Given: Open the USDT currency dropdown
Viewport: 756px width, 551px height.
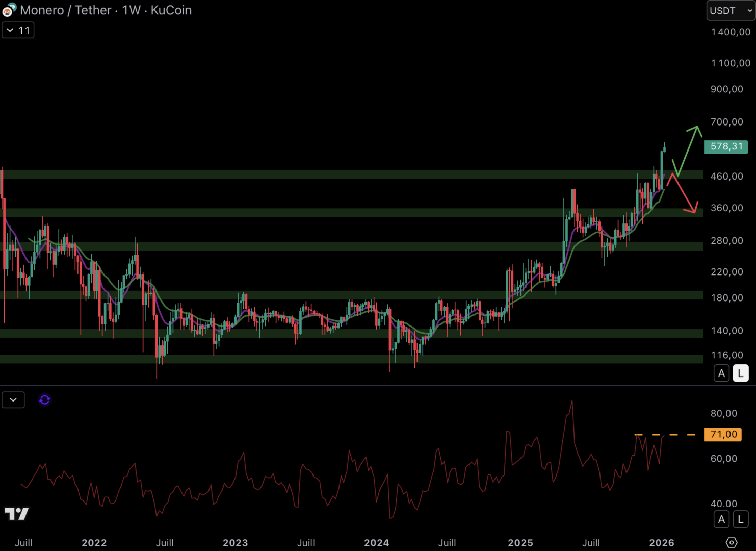Looking at the screenshot, I should pos(731,11).
